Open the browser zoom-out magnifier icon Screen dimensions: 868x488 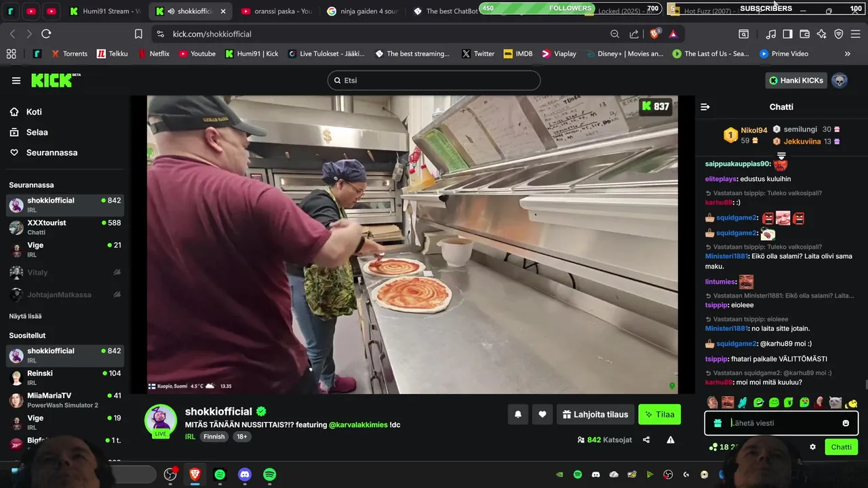(615, 34)
